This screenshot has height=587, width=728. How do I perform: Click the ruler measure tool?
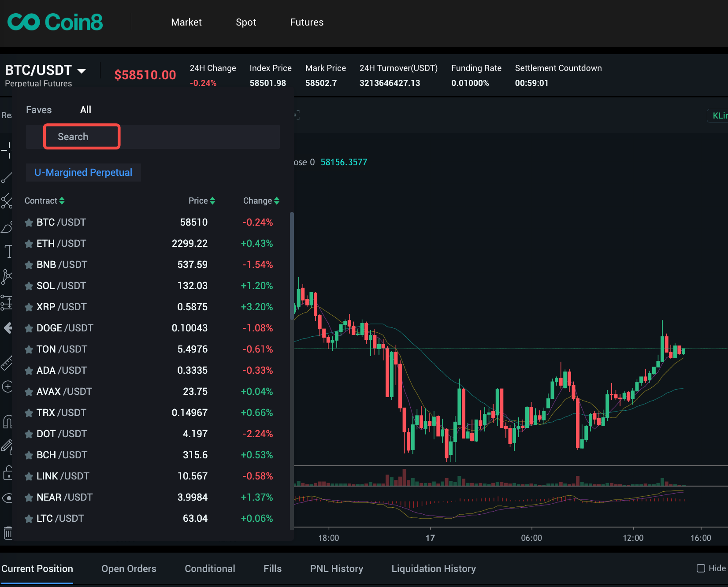pos(7,363)
